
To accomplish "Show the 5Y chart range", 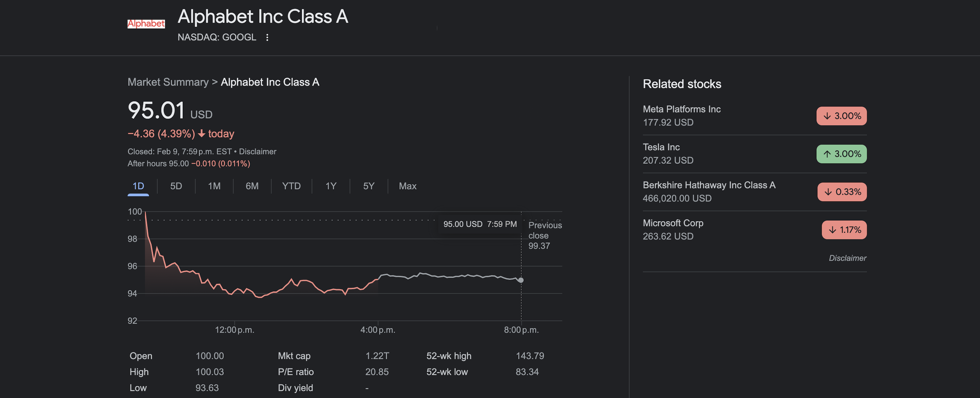I will [x=369, y=186].
